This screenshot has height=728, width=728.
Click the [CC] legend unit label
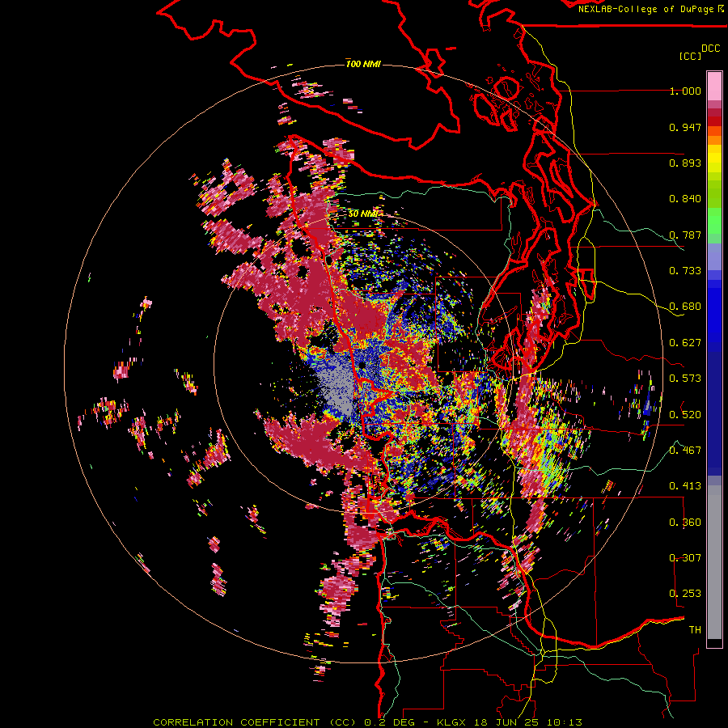[691, 56]
